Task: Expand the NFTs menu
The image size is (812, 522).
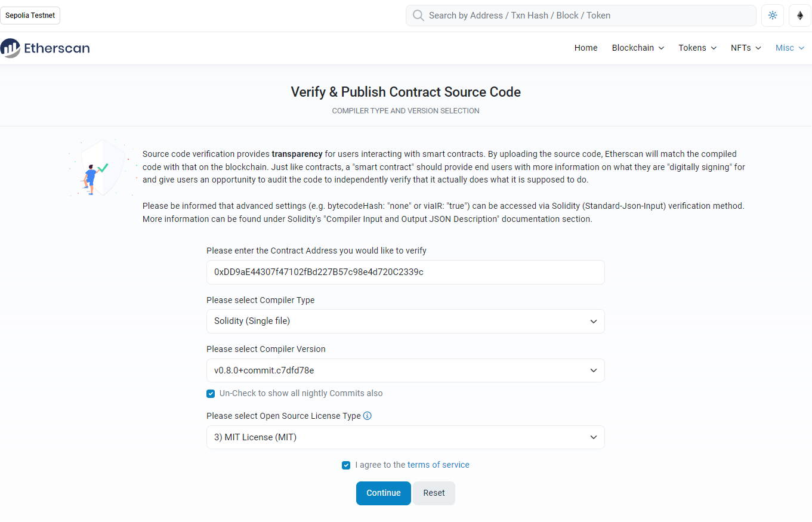Action: 746,48
